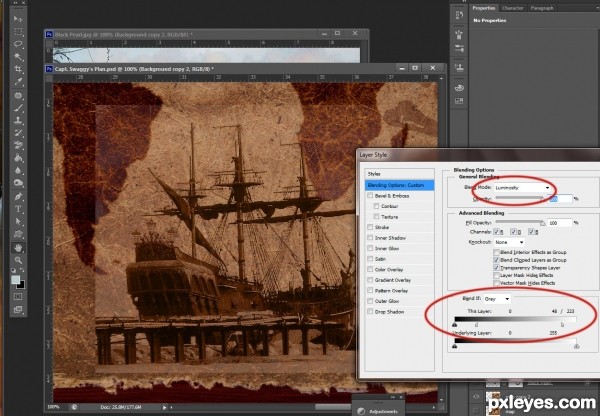Select the Hand tool

pos(18,248)
